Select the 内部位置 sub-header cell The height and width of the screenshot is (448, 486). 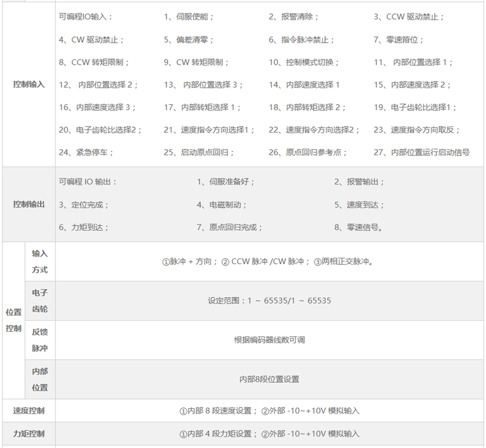tap(40, 379)
